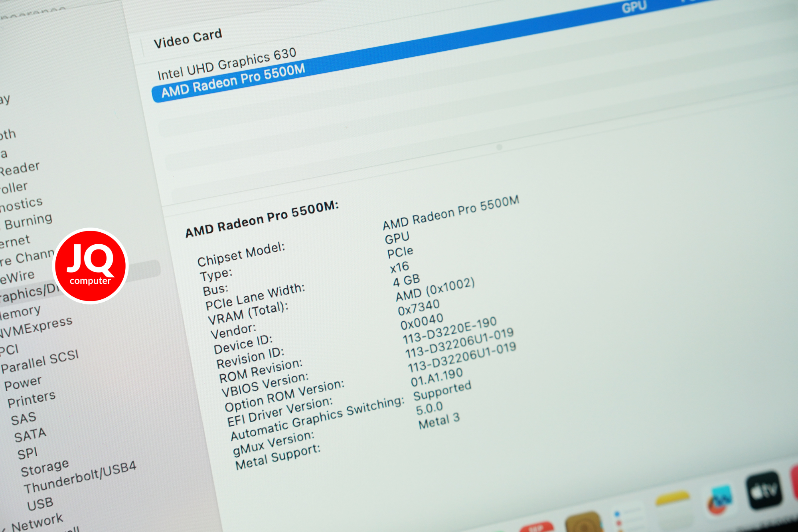Select SAS in the sidebar
Screen dimensions: 798x532
24,419
